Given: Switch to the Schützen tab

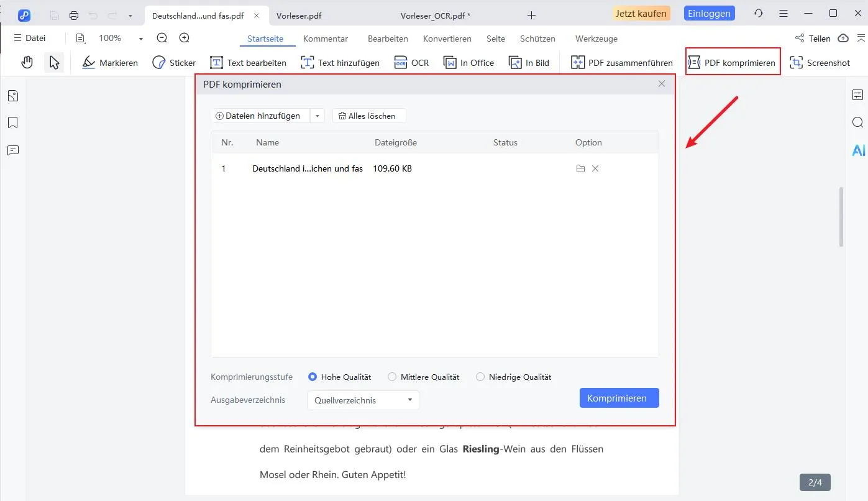Looking at the screenshot, I should point(537,39).
